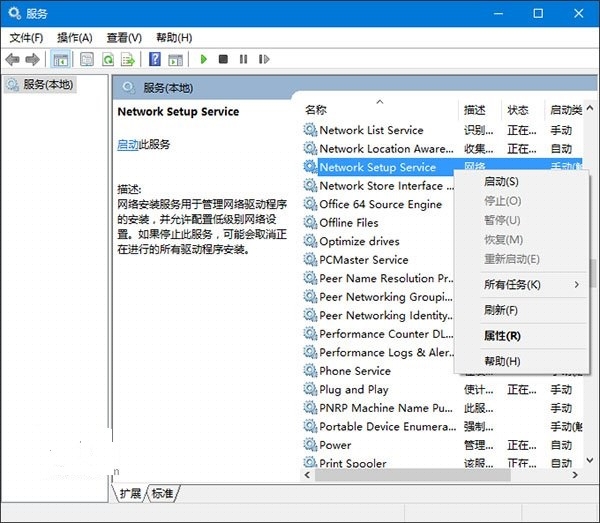Click the Export List toolbar icon

coord(128,60)
